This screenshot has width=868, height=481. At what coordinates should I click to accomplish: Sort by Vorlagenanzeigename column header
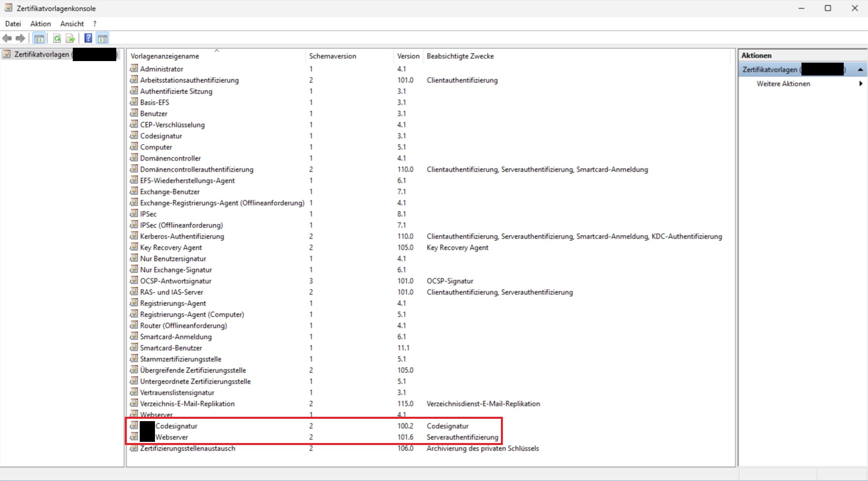click(165, 56)
